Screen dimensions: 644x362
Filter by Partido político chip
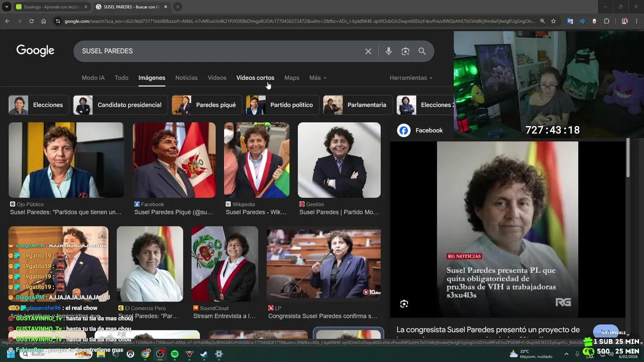pos(282,105)
